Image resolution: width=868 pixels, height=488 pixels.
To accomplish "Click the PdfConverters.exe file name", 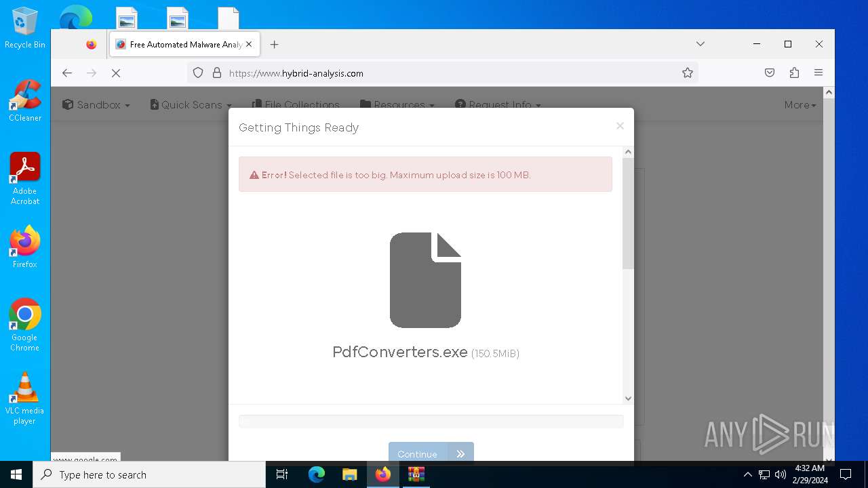I will [400, 352].
